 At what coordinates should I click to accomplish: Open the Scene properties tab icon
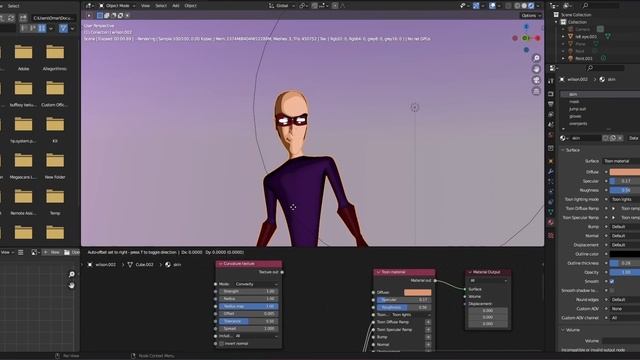click(551, 124)
